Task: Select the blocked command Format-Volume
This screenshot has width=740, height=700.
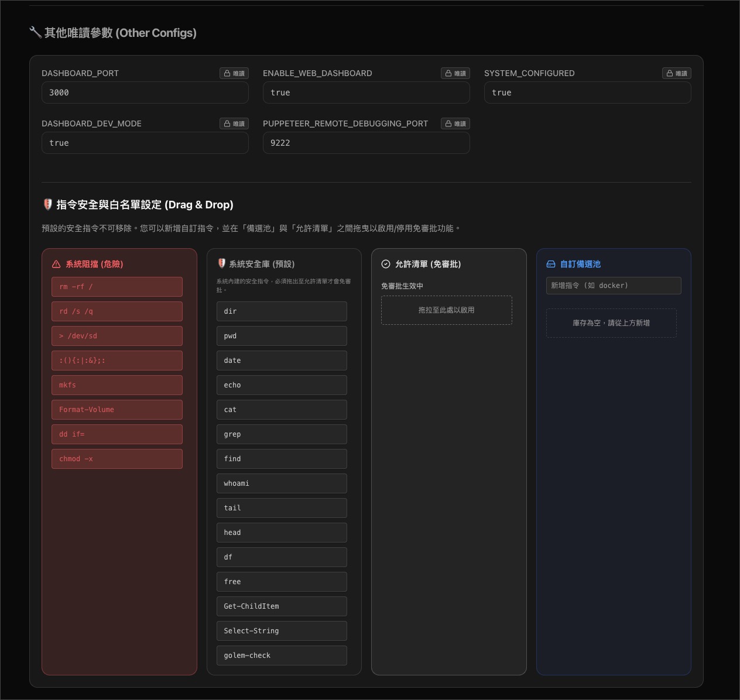Action: pyautogui.click(x=117, y=410)
